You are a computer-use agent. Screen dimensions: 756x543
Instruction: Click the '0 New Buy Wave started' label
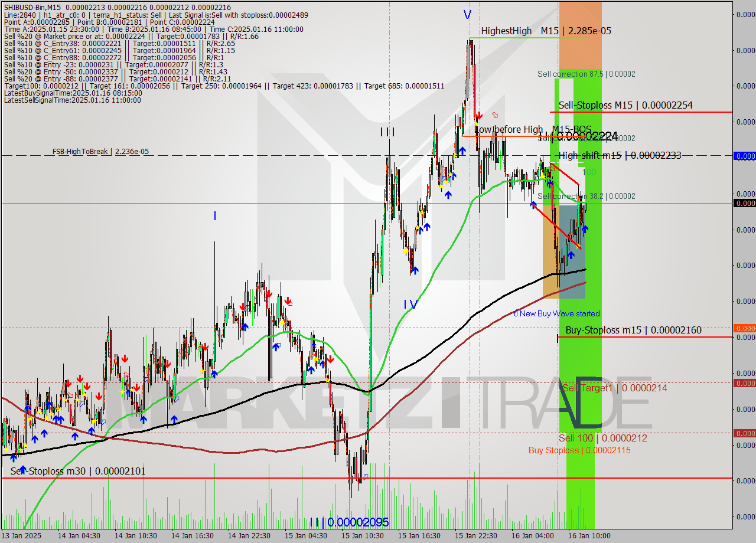tap(556, 313)
